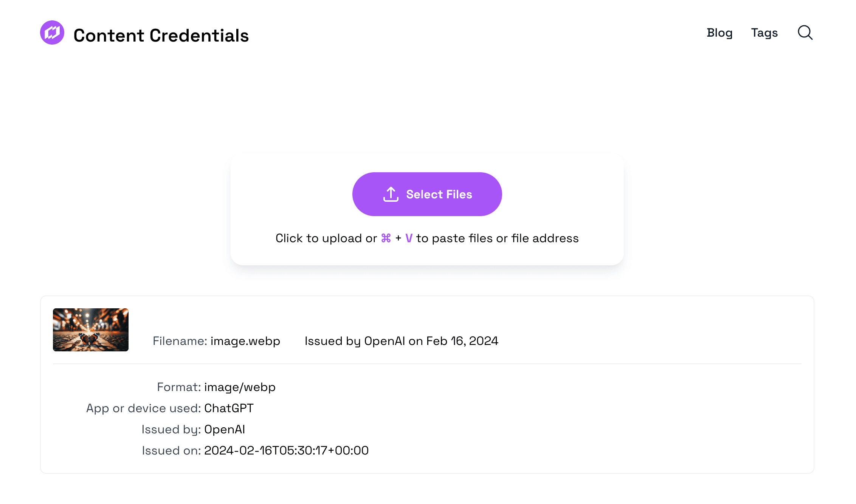
Task: Open the Blog page
Action: pos(720,33)
